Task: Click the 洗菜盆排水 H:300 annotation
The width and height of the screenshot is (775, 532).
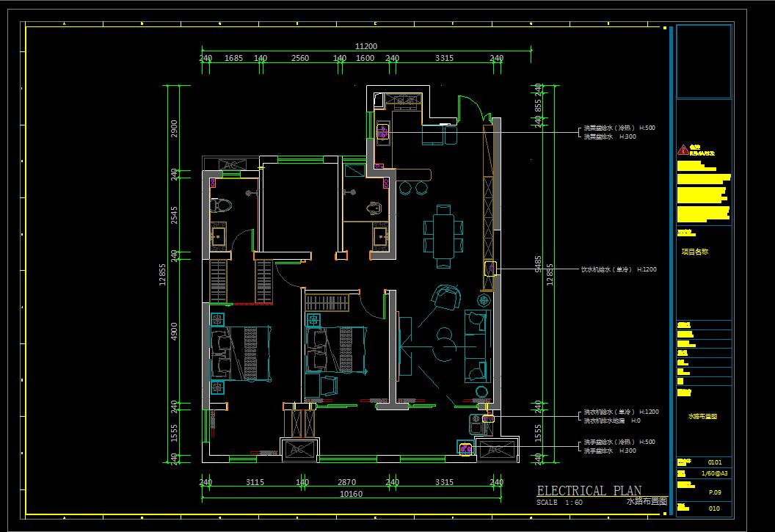Action: click(610, 136)
